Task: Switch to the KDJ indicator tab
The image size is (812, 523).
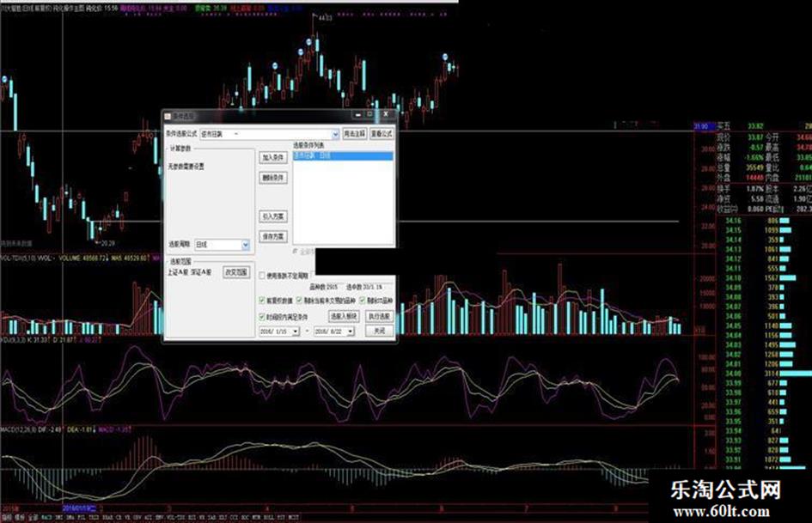Action: point(223,517)
